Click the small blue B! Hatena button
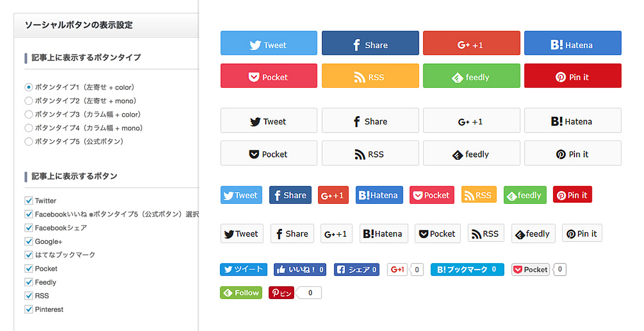 coord(379,195)
